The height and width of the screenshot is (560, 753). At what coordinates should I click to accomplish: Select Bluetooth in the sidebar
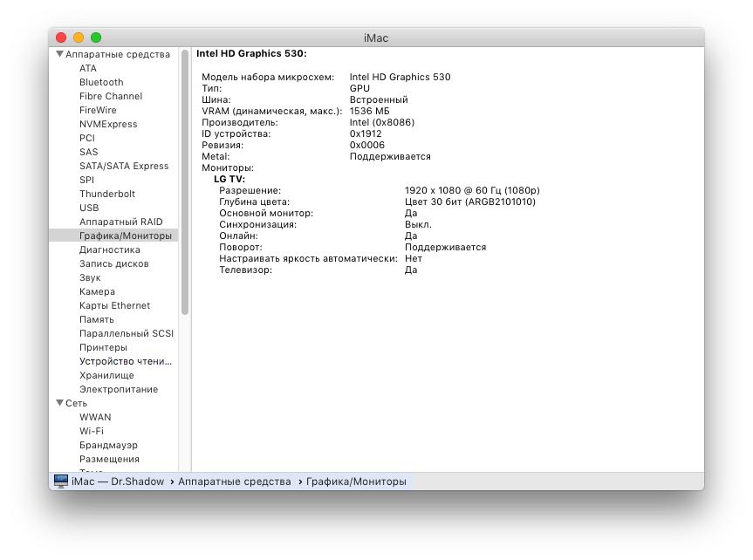[101, 82]
